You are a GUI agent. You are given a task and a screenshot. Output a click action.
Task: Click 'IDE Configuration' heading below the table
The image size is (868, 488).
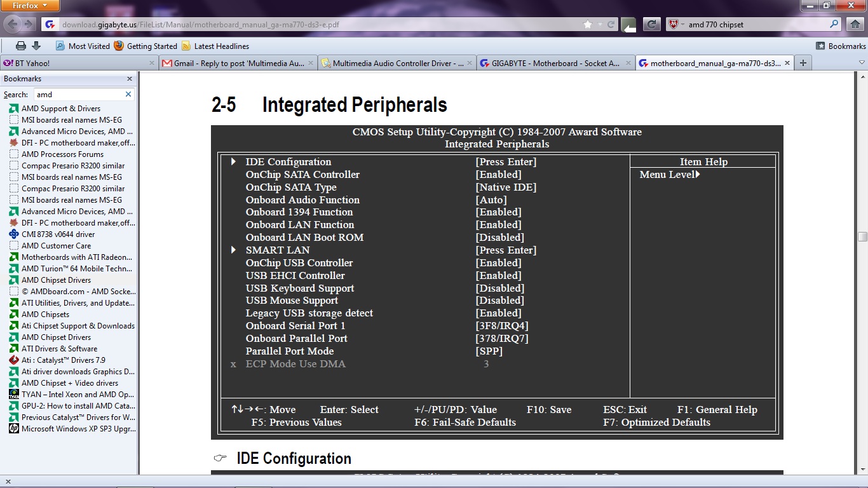click(294, 459)
